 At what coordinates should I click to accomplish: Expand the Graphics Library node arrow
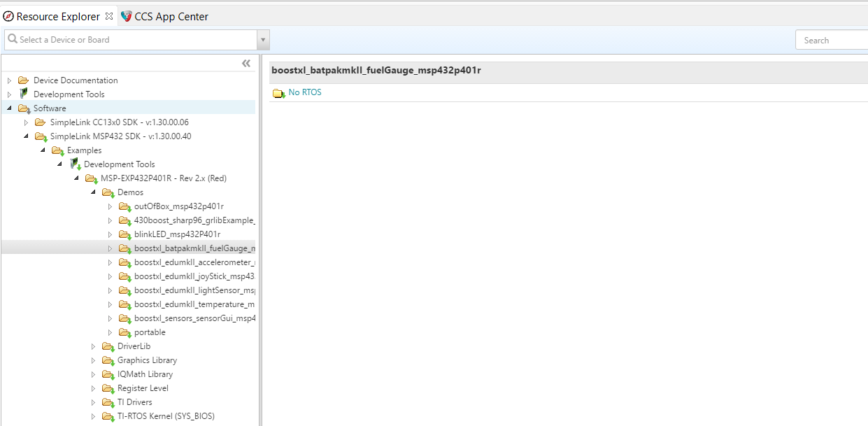(x=93, y=360)
